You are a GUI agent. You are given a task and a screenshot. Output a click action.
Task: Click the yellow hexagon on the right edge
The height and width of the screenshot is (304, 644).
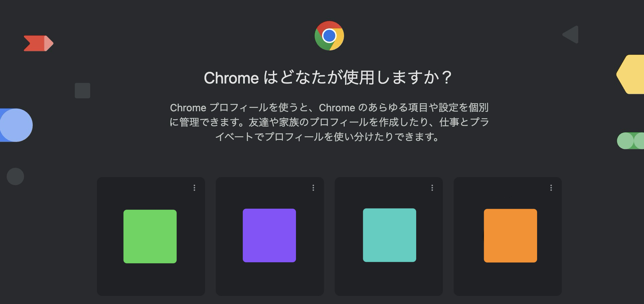(631, 74)
